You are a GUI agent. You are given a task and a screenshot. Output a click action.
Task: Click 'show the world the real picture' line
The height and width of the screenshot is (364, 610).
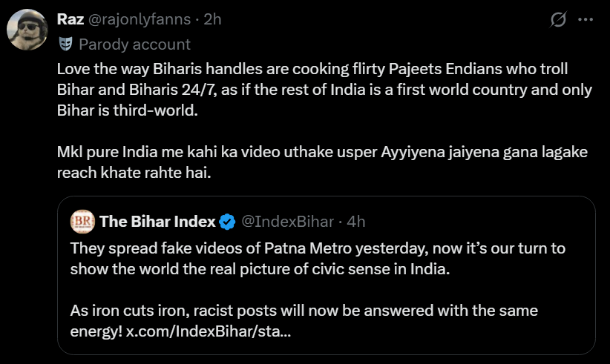tap(260, 268)
